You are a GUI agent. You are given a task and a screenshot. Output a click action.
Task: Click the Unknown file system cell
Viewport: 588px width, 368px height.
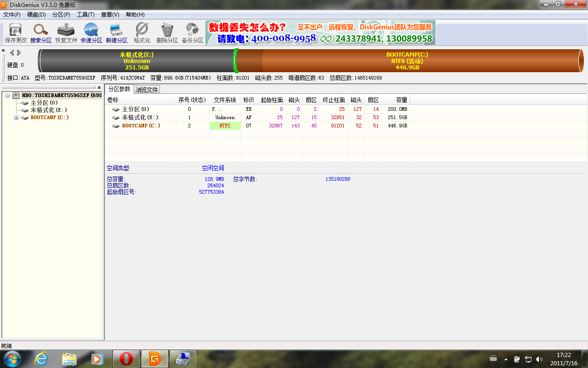(225, 117)
